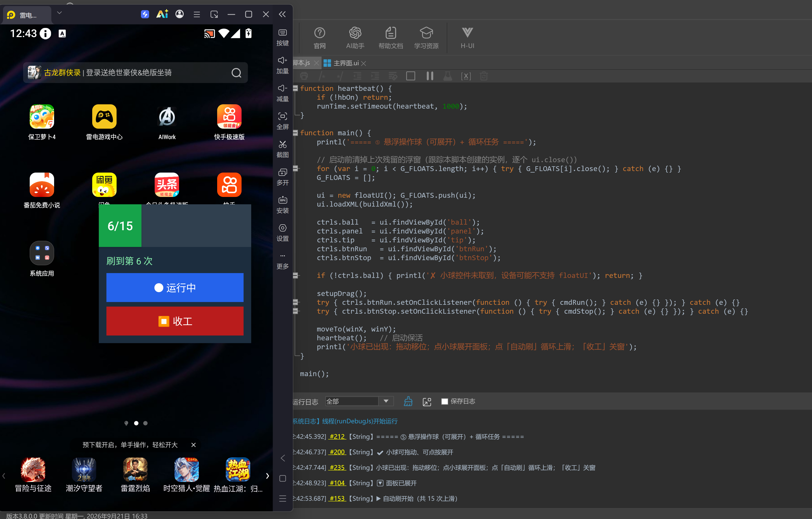
Task: Open the 多开 multi-instance tool
Action: point(282,177)
